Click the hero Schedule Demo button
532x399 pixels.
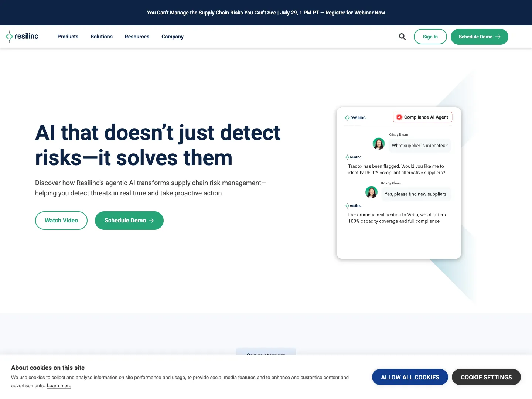click(129, 221)
